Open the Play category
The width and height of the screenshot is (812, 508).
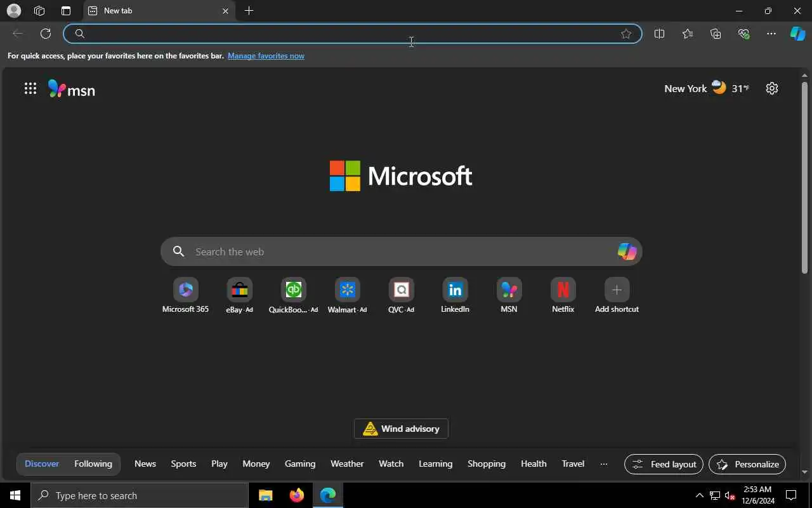(219, 464)
